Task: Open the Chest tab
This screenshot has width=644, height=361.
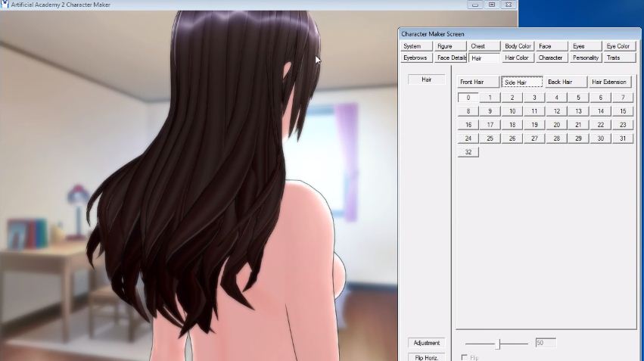Action: coord(484,46)
